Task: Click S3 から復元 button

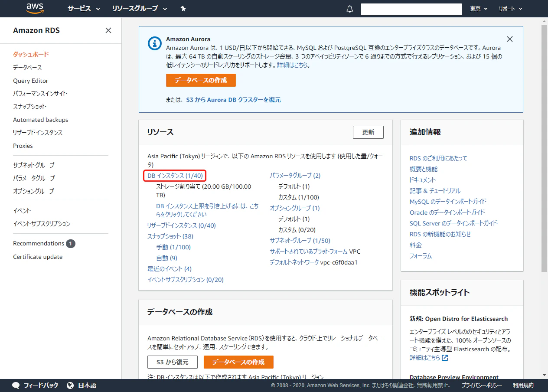Action: 173,362
